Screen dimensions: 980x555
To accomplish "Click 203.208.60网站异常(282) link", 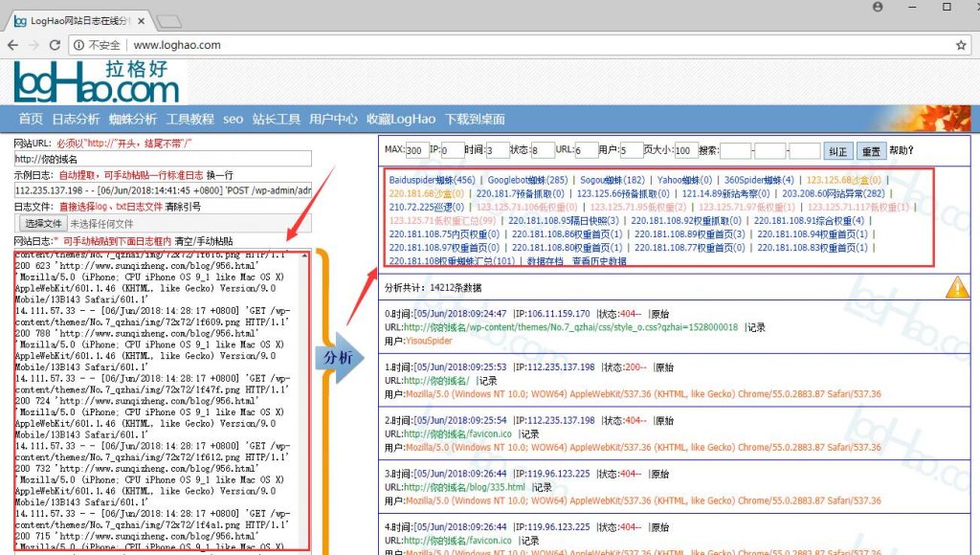I will pyautogui.click(x=834, y=193).
